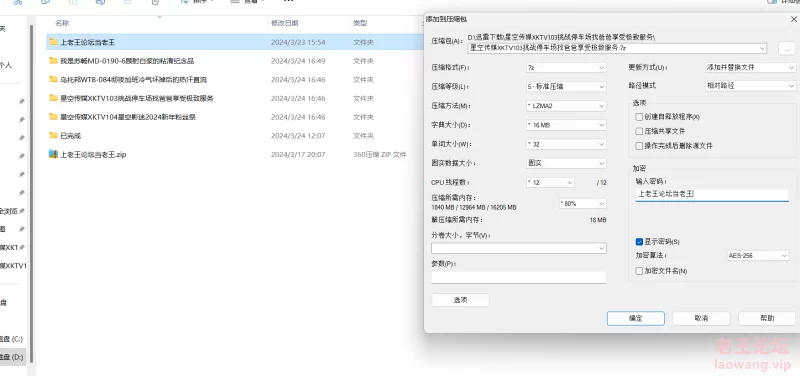
Task: Click folder icon of 星空传媒XKTV104 row
Action: pos(53,117)
